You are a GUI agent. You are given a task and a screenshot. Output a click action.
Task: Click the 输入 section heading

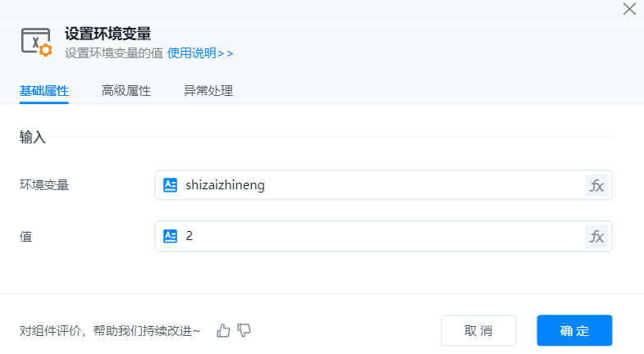[33, 138]
